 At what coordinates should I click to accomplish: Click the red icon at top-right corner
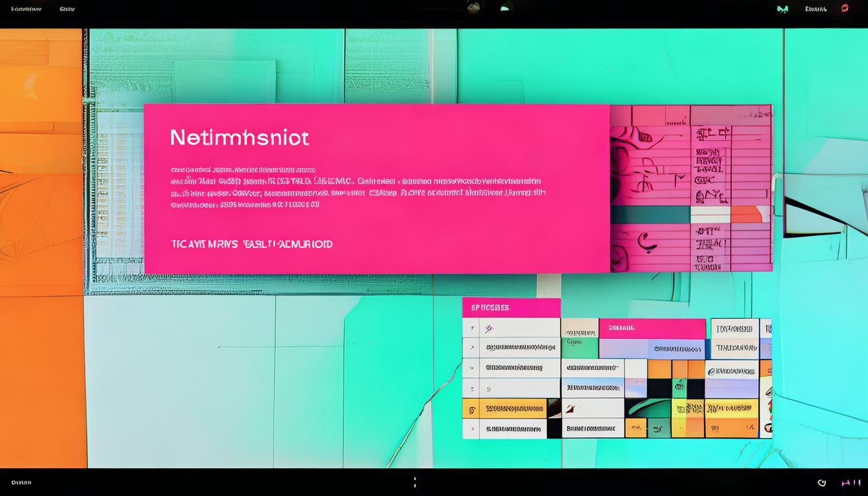(x=845, y=8)
